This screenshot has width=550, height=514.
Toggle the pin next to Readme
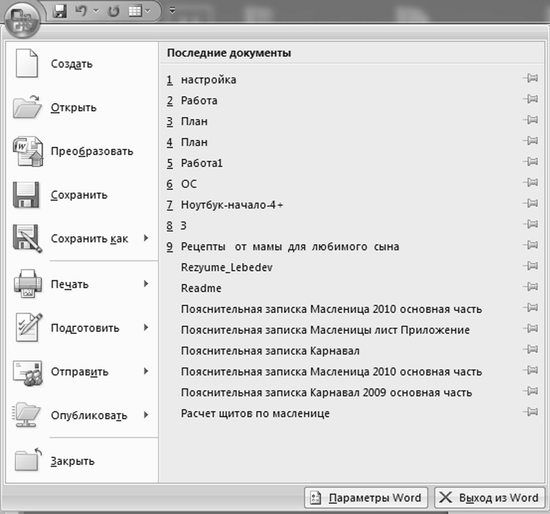pyautogui.click(x=531, y=286)
